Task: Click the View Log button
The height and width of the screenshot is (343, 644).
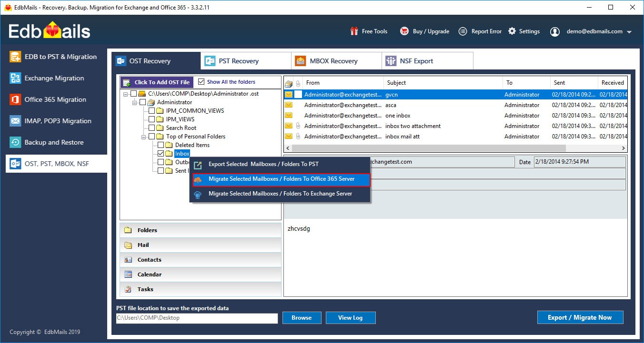Action: [x=351, y=317]
